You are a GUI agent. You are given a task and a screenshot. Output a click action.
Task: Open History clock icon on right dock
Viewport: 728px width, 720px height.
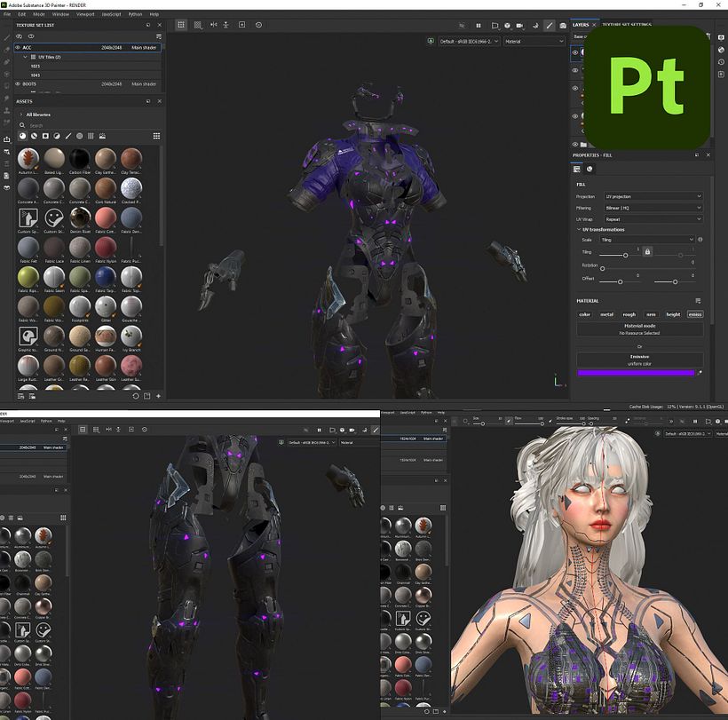[721, 62]
